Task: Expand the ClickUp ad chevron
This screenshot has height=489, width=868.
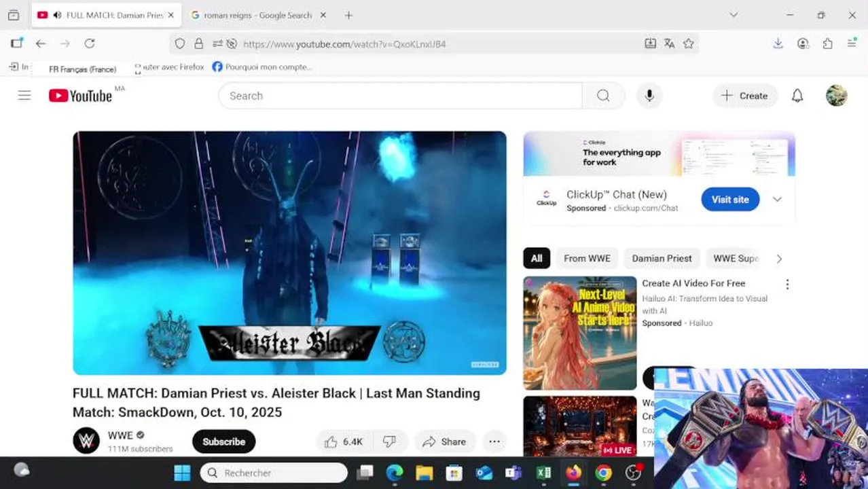Action: point(777,199)
